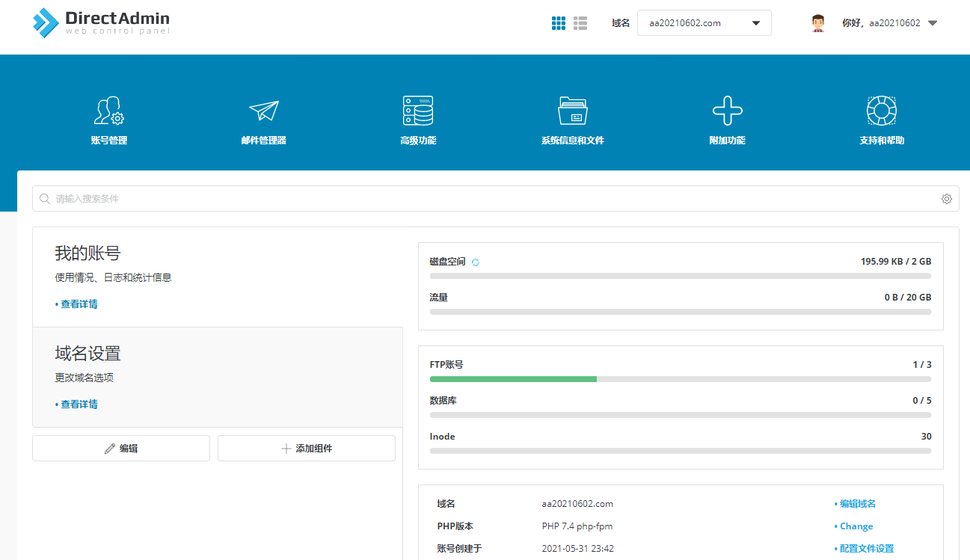Click the 磁盘空间 usage bar
The width and height of the screenshot is (970, 560).
point(681,276)
